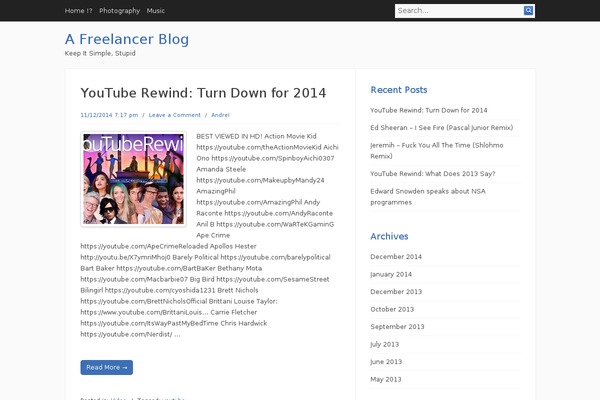
Task: Open the January 2014 archive
Action: 391,274
